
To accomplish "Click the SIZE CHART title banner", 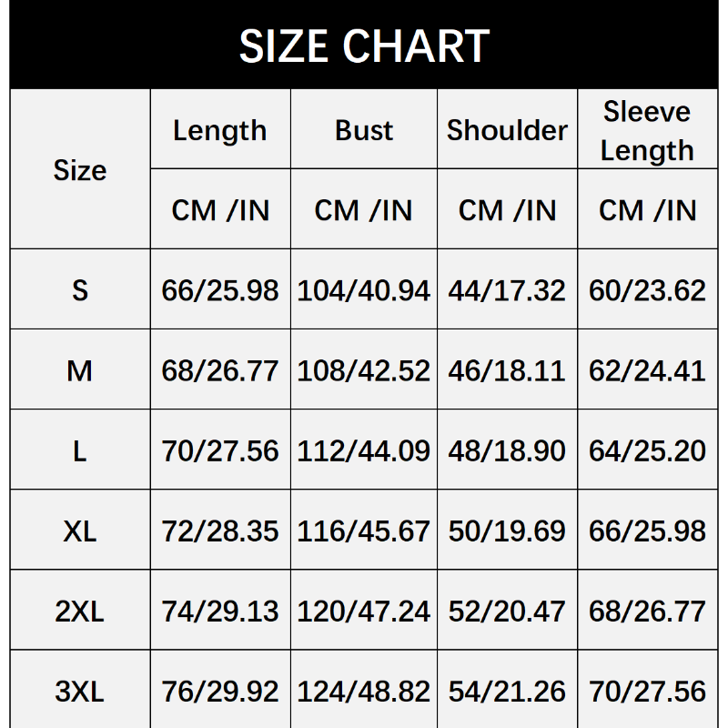I will [364, 45].
